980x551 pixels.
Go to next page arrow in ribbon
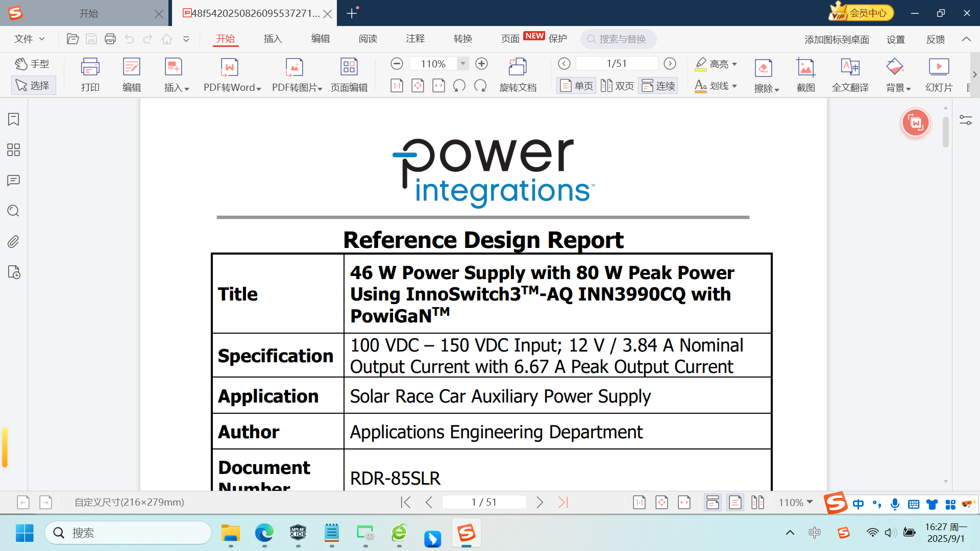pos(670,64)
